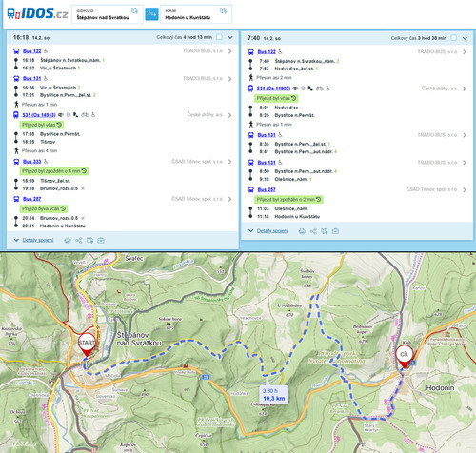Open the map picker in the KAM field
Viewport: 476px width, 453px height.
point(224,10)
